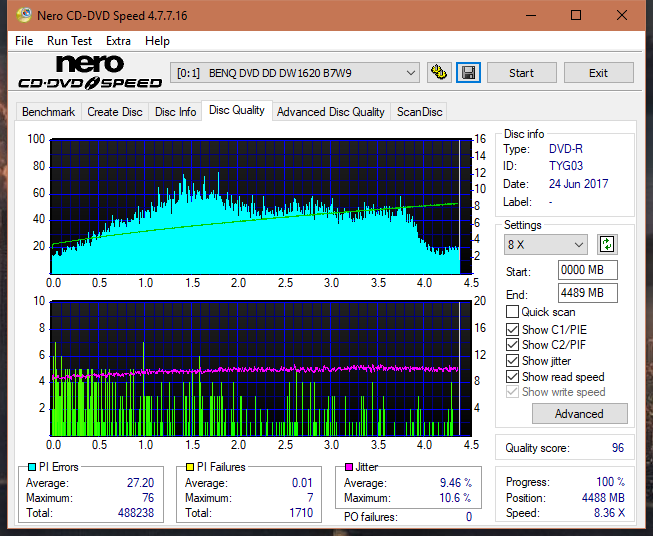The height and width of the screenshot is (536, 653).
Task: Click the Nero application title bar icon
Action: (24, 15)
